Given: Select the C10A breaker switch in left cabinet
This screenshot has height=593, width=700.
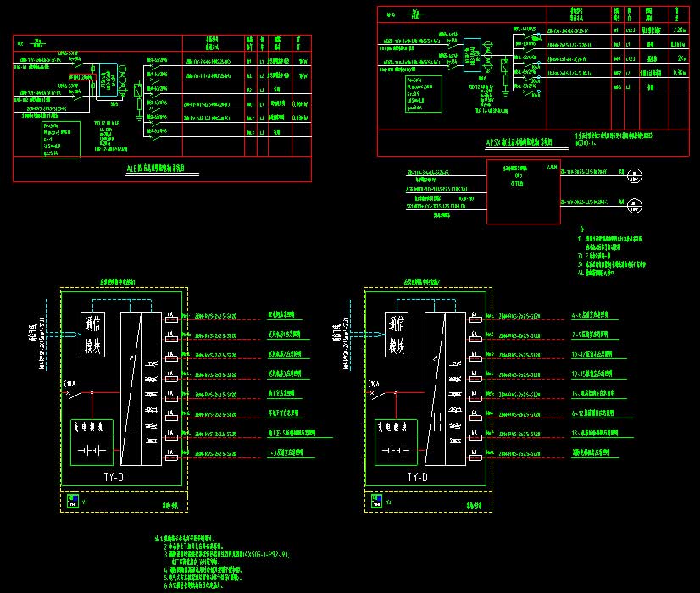Looking at the screenshot, I should click(x=74, y=394).
